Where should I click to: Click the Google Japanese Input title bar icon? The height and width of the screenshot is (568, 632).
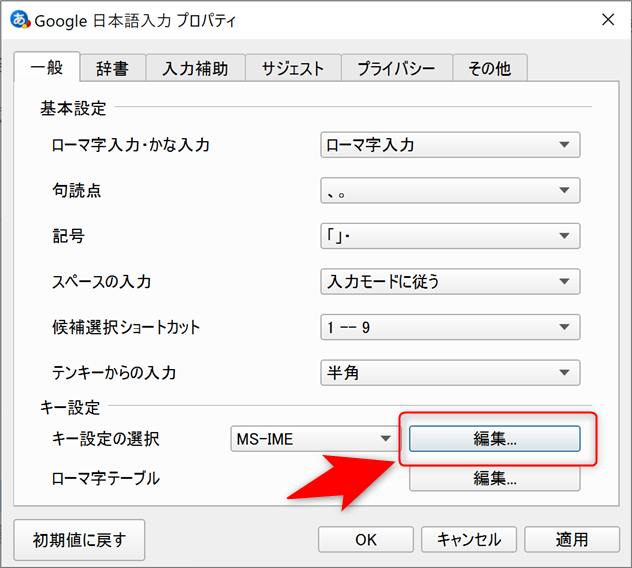[x=18, y=20]
